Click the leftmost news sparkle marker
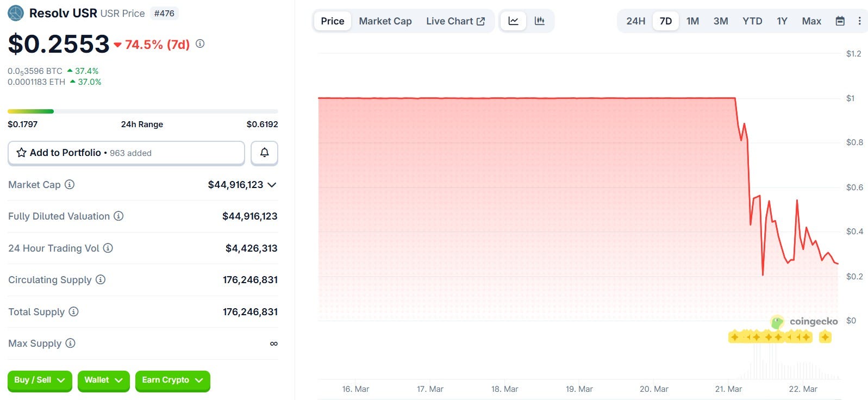868x400 pixels. [x=735, y=337]
